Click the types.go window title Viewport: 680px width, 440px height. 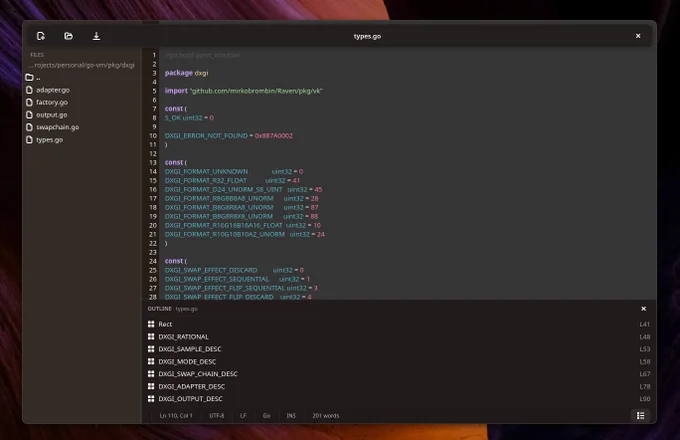pos(367,36)
